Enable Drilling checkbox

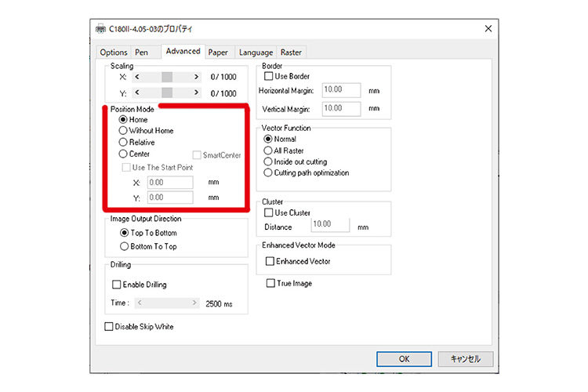118,285
